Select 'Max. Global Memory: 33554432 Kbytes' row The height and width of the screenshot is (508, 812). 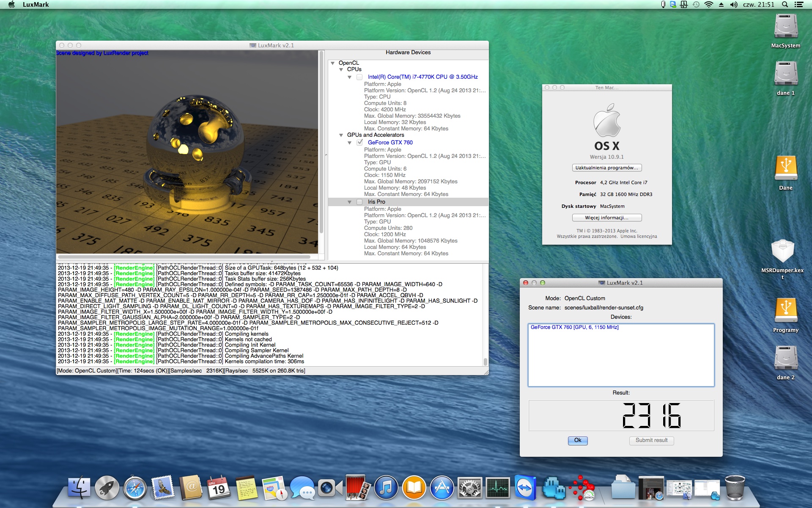412,116
